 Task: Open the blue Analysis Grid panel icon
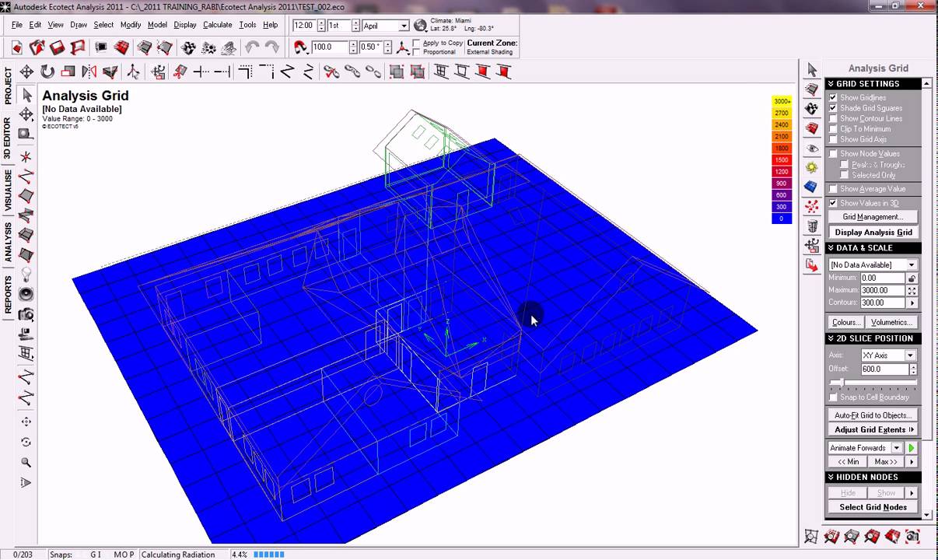tap(812, 187)
